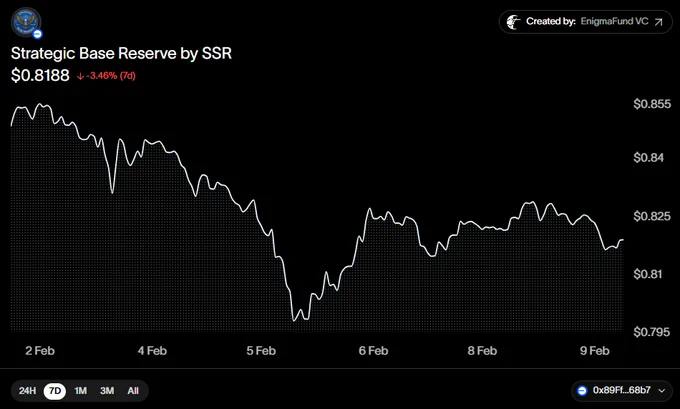
Task: Click the $0.825 axis label
Action: [652, 216]
